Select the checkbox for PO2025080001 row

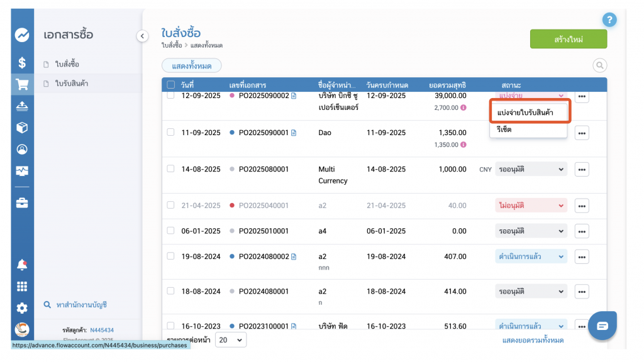170,169
